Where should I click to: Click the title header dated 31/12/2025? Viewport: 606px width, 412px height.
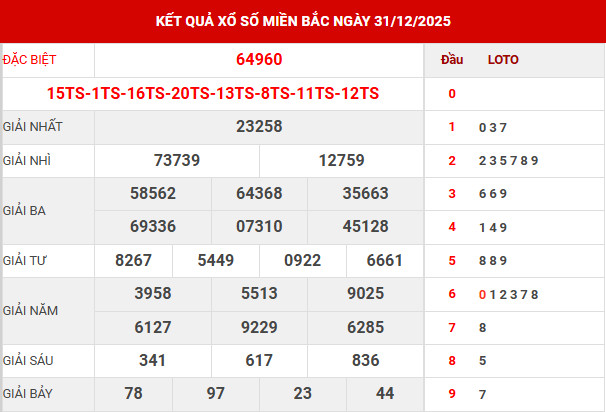pos(302,20)
